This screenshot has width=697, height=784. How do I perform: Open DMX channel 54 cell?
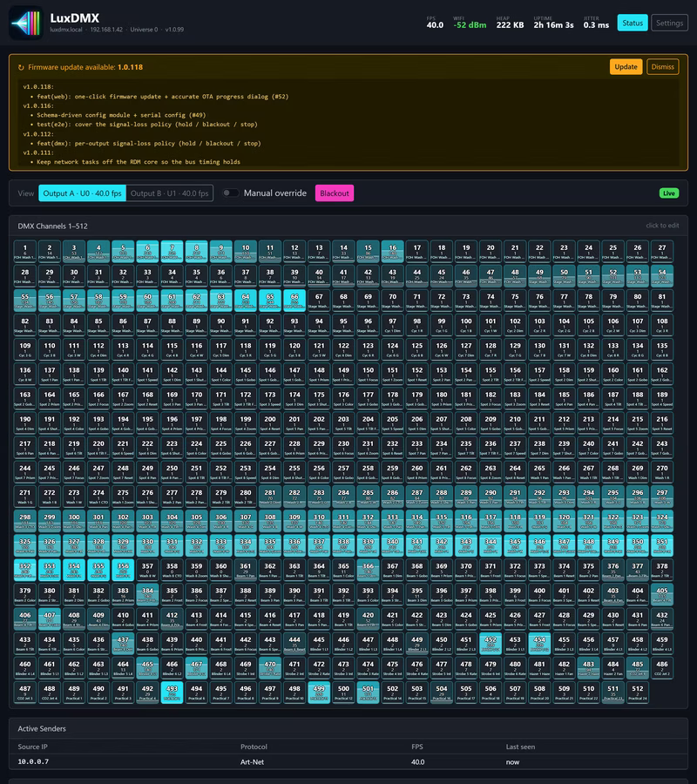pyautogui.click(x=662, y=276)
